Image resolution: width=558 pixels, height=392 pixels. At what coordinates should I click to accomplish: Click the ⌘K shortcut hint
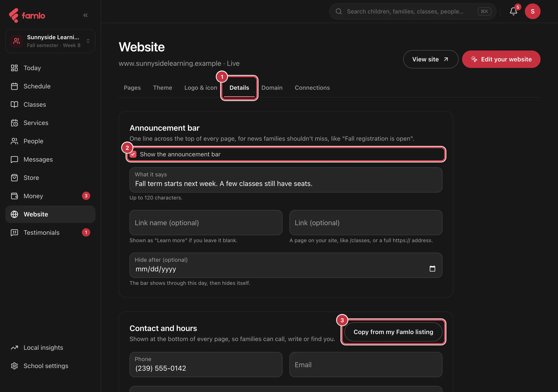[x=484, y=11]
